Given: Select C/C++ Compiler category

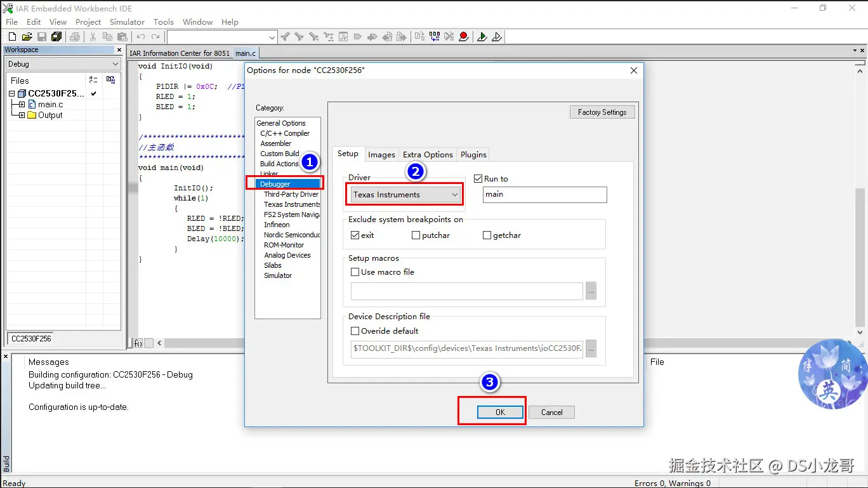Looking at the screenshot, I should (285, 133).
